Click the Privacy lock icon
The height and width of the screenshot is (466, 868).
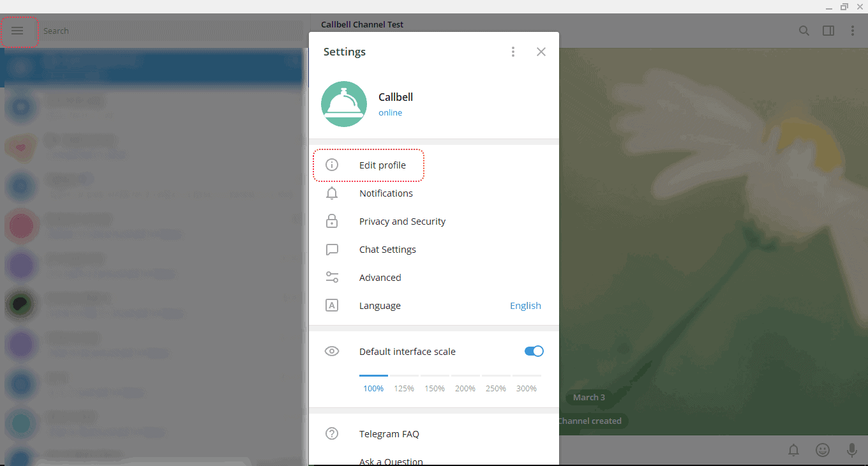click(x=332, y=221)
